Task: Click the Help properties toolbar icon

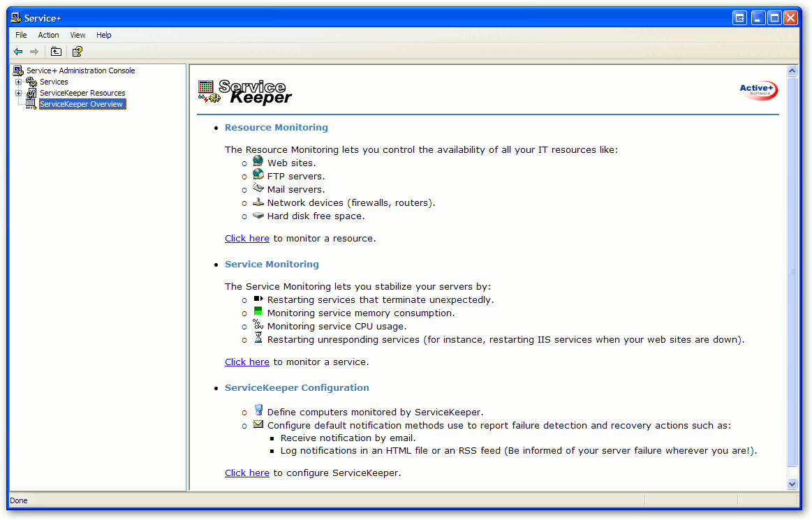Action: coord(77,51)
